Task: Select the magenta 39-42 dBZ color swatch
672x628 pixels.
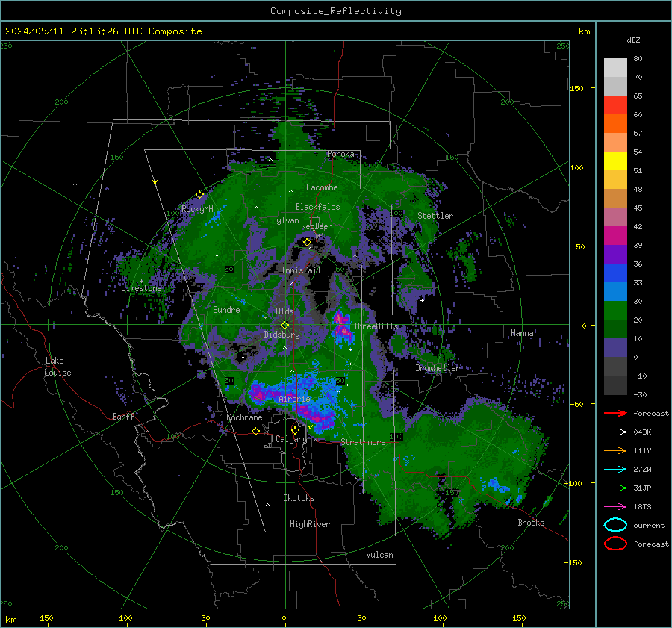Action: (615, 236)
